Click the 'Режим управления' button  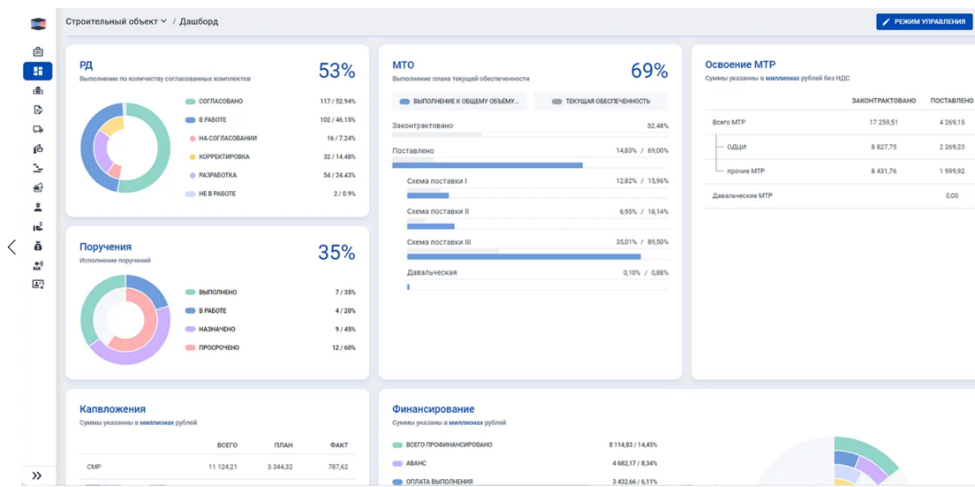pyautogui.click(x=923, y=21)
